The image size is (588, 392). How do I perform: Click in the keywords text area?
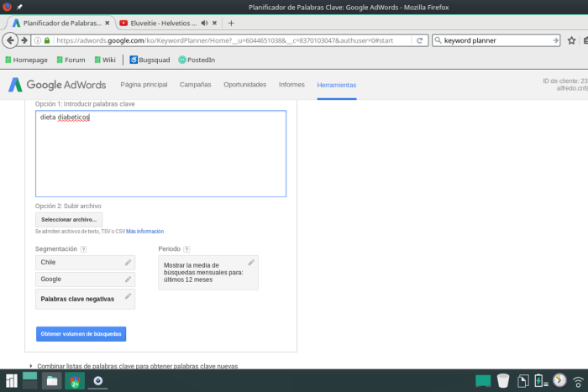[x=161, y=154]
